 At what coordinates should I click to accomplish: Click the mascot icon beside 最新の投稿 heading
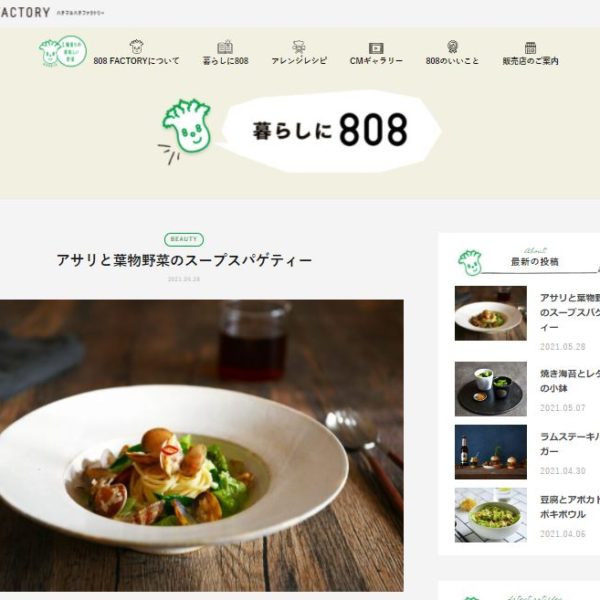click(x=470, y=262)
